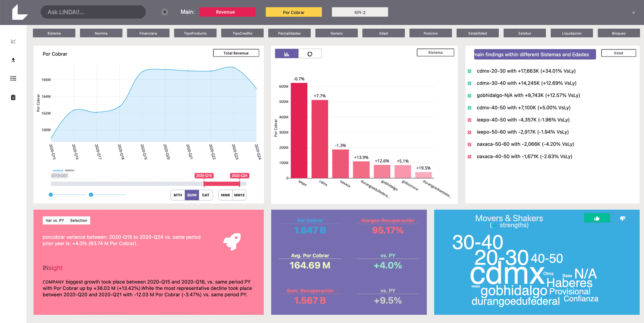The width and height of the screenshot is (644, 323).
Task: Click the download sidebar icon
Action: 13,60
